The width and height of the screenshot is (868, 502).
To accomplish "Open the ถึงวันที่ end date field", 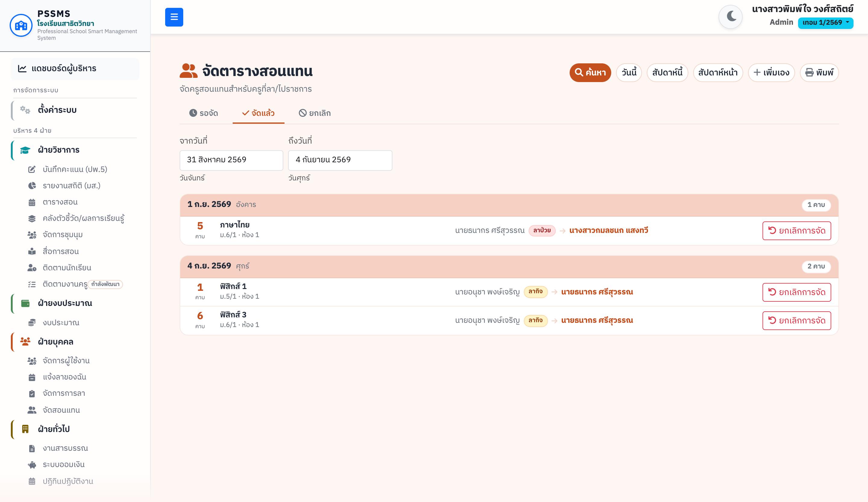I will (340, 160).
